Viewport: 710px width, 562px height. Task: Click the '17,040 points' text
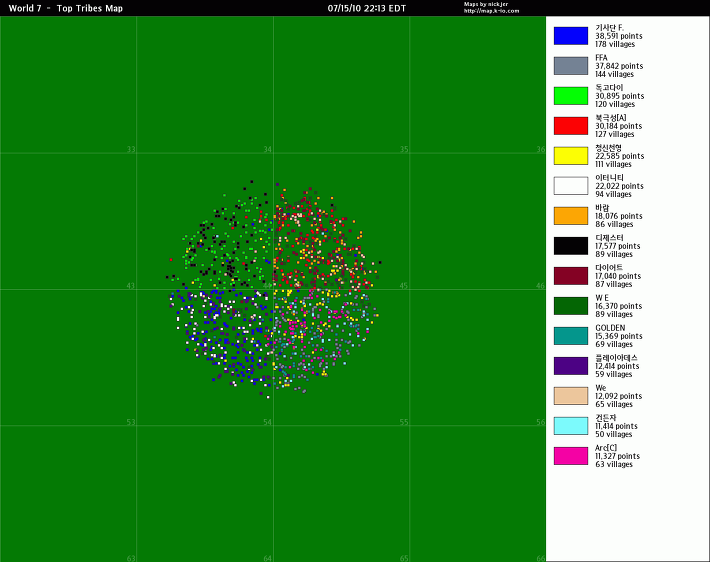tap(618, 276)
